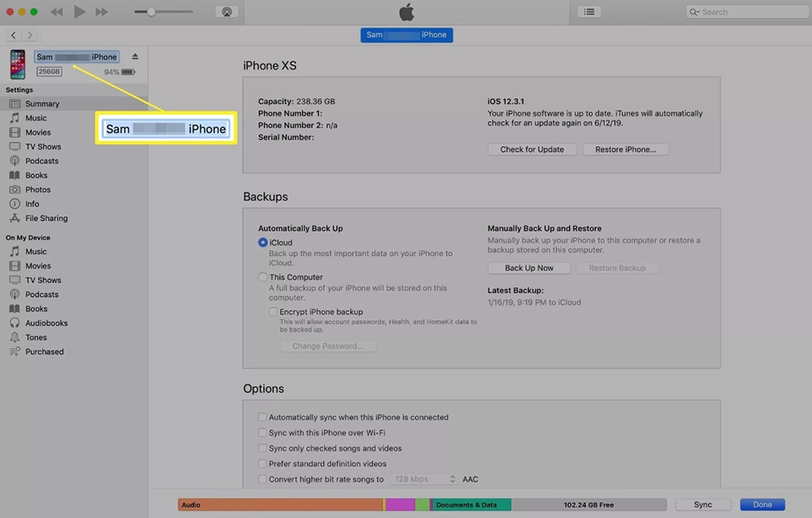Click the Restore Backup button

coord(617,268)
